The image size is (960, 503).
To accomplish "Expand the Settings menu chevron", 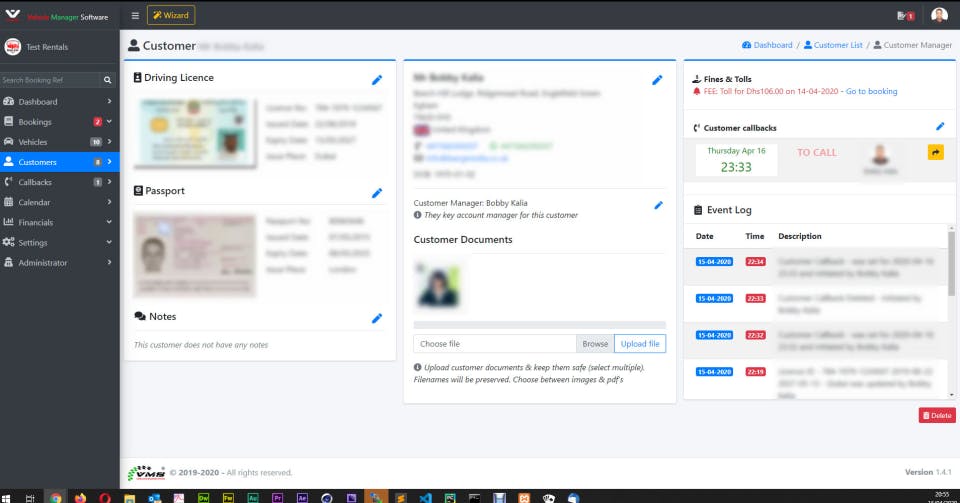I will point(109,242).
